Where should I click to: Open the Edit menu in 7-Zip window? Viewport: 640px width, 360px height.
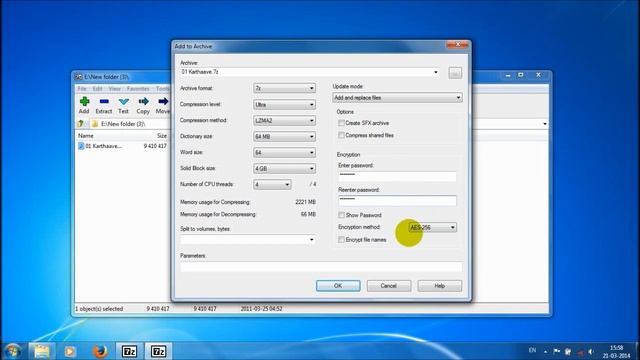point(97,89)
